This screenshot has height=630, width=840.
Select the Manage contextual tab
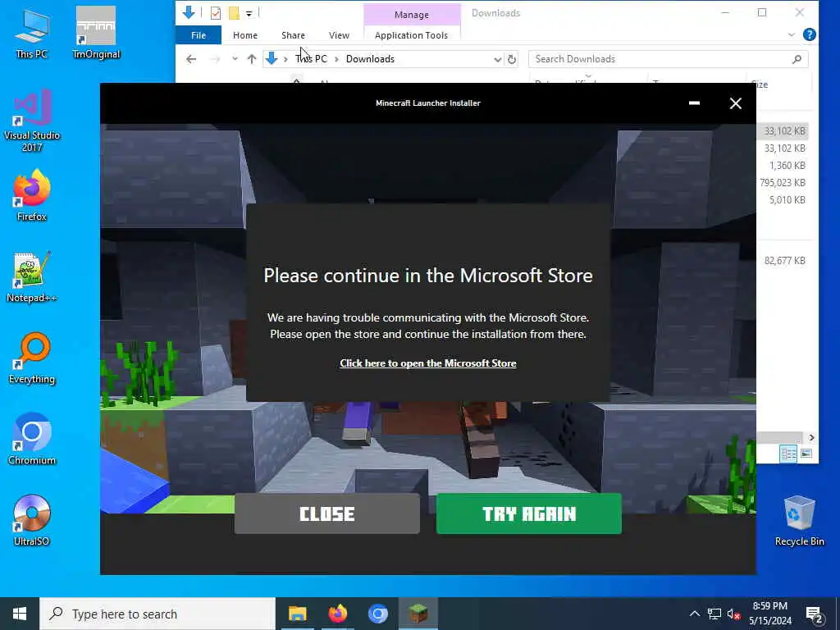point(412,15)
